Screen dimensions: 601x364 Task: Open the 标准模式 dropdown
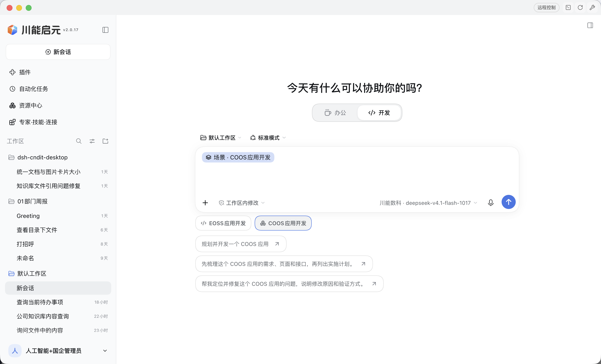(268, 138)
